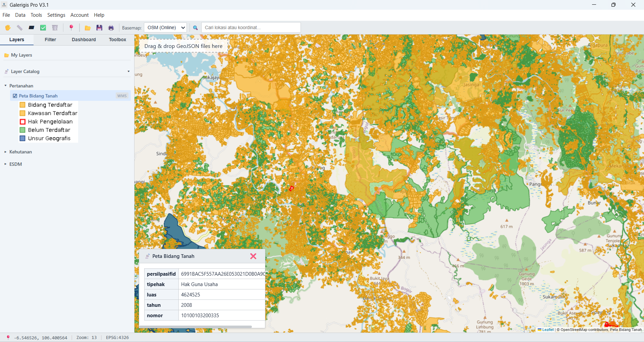This screenshot has height=342, width=644.
Task: Click the printer icon
Action: (111, 28)
